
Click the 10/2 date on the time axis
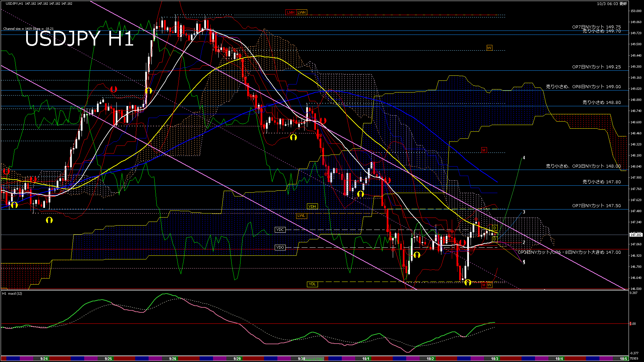430,359
